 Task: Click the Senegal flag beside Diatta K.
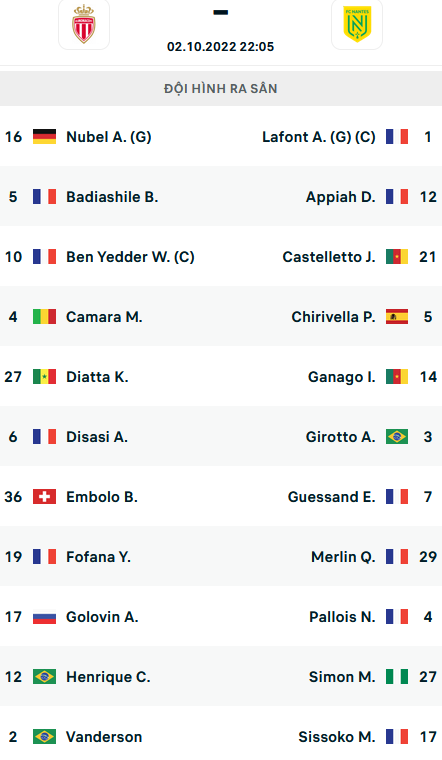[44, 377]
